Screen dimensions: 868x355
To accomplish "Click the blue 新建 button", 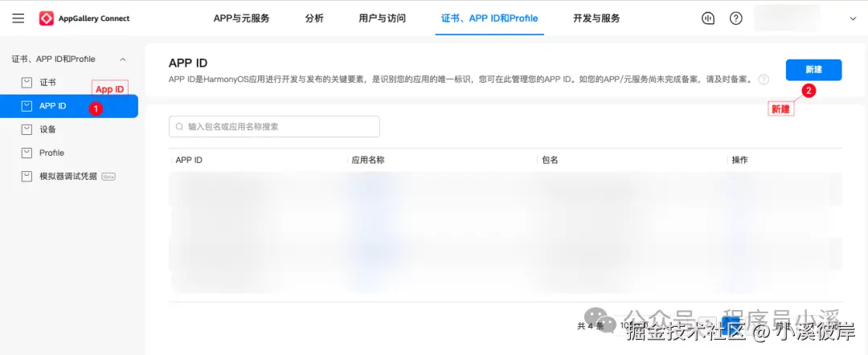I will click(813, 70).
